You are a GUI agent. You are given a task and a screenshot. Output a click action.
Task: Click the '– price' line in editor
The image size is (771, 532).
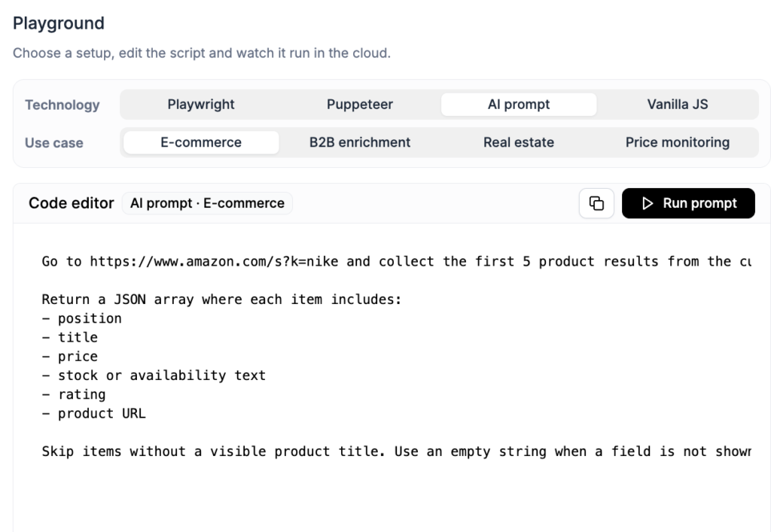70,356
